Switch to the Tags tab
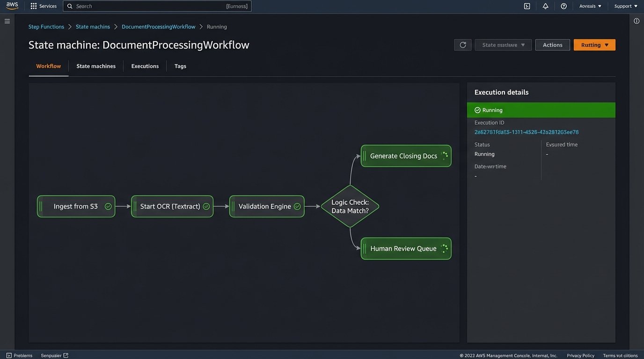 (x=180, y=66)
